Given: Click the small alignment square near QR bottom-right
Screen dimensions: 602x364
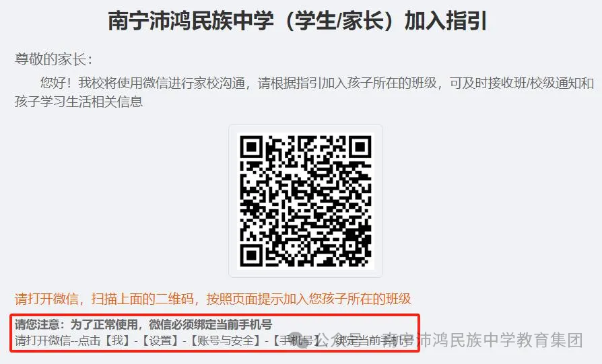Looking at the screenshot, I should point(351,246).
